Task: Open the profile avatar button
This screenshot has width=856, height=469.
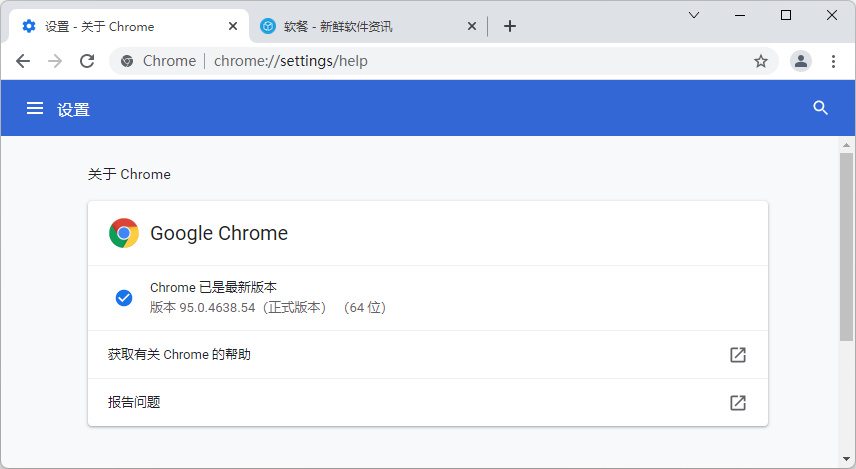Action: 801,61
